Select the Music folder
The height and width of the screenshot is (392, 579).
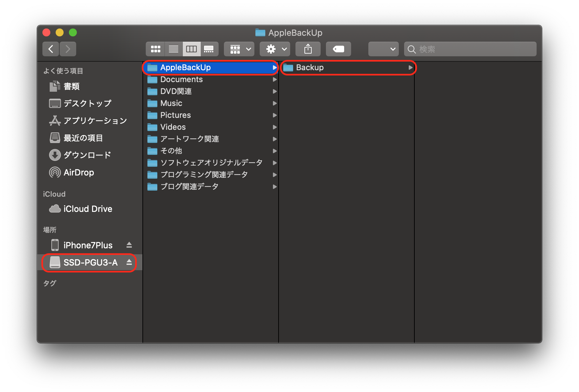pos(171,103)
